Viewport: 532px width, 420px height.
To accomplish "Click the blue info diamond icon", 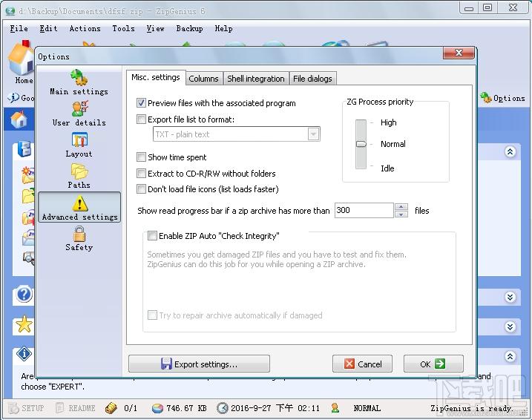I will point(24,354).
